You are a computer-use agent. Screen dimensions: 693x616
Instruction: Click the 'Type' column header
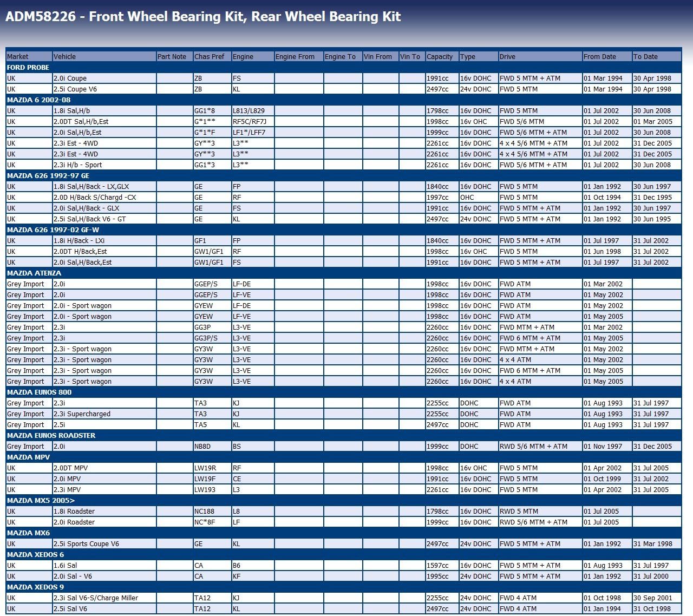click(x=479, y=56)
